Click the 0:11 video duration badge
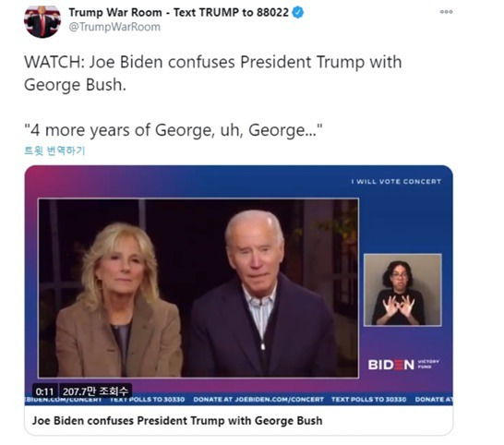 44,391
